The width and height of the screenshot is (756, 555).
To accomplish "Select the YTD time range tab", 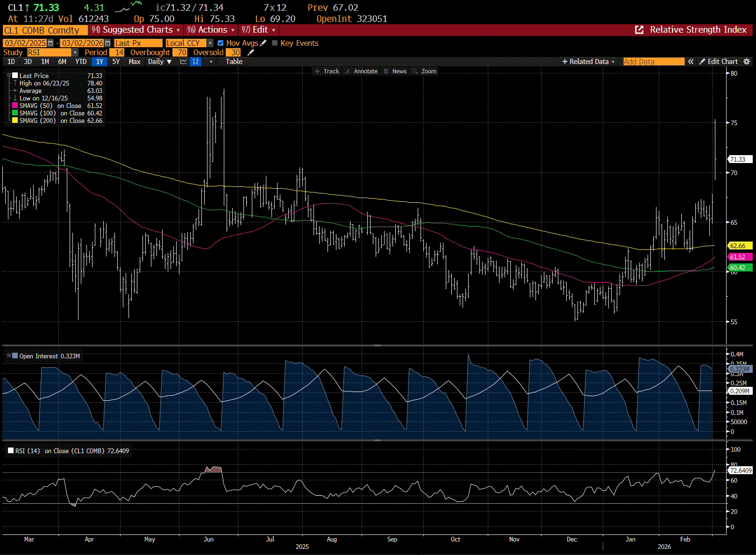I will pos(81,62).
